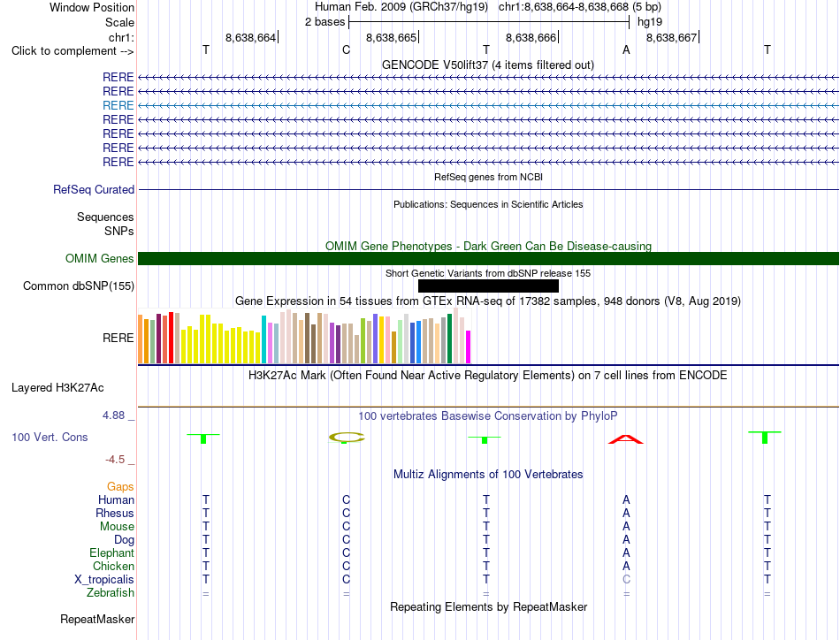Click the 8,638,664 position marker

point(251,37)
